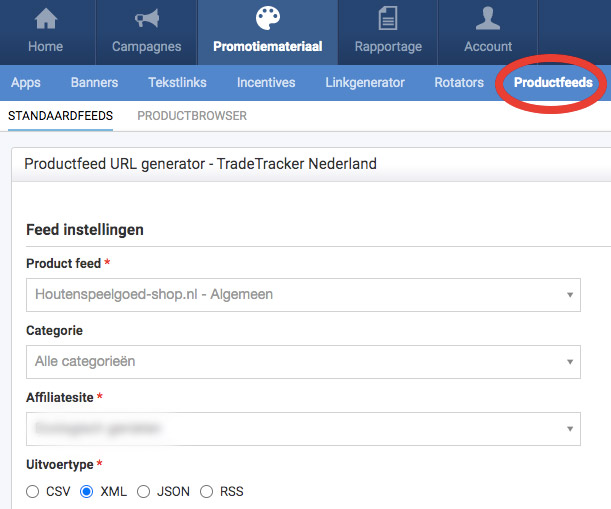Click the Rapportage label in navigation
The height and width of the screenshot is (509, 611).
pos(388,47)
